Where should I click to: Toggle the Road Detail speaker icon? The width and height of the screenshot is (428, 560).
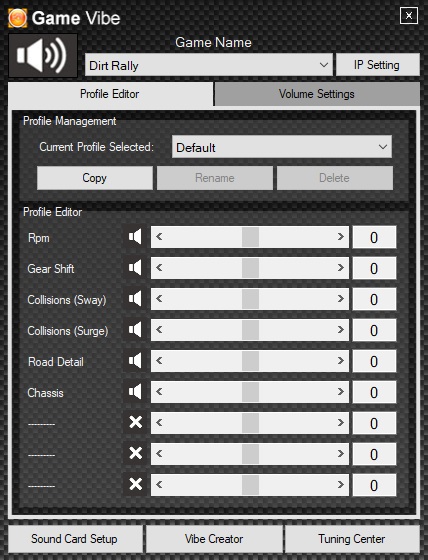click(135, 361)
